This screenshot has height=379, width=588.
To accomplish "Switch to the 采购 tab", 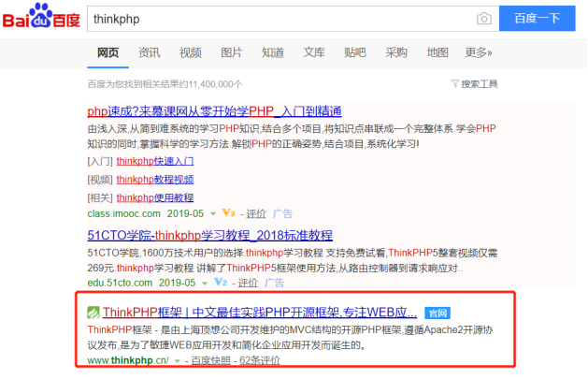I will click(396, 52).
